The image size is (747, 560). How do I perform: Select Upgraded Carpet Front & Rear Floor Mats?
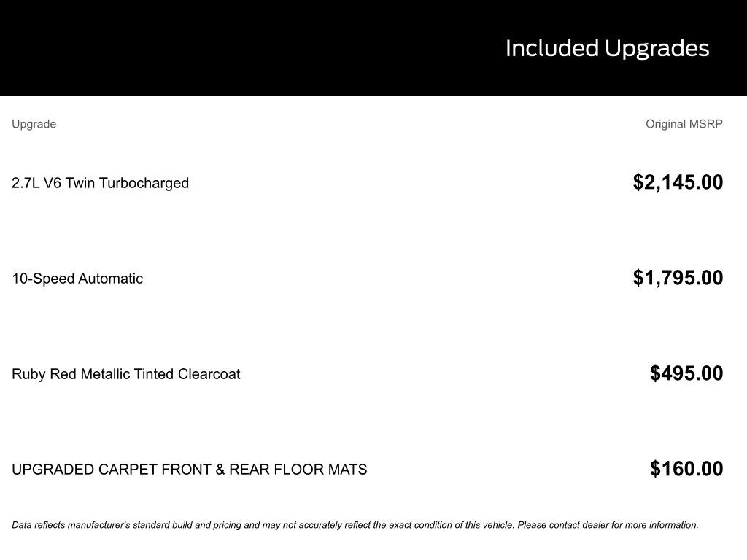(x=189, y=470)
